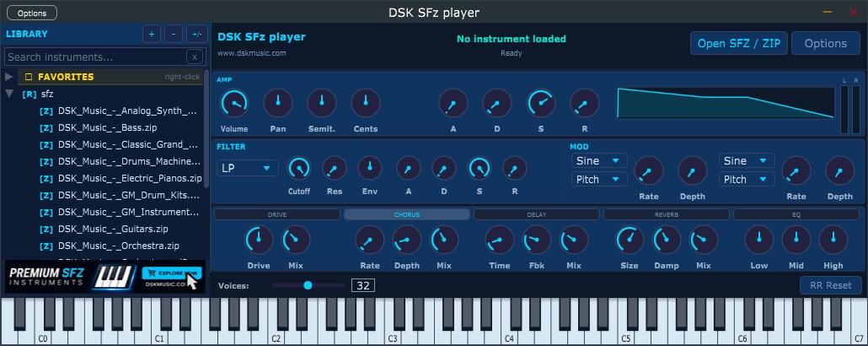This screenshot has width=868, height=346.
Task: Toggle the FAVORITES checkbox icon
Action: coord(29,77)
